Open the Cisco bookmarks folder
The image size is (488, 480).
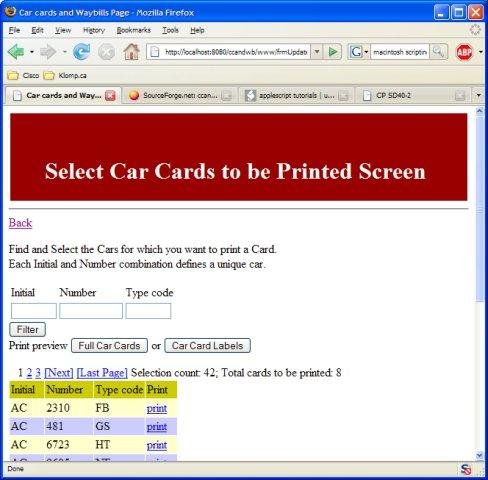point(23,76)
